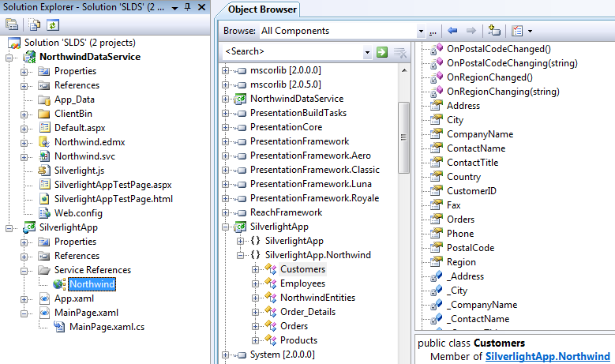The height and width of the screenshot is (364, 615).
Task: Select Northwind.svc in Solution Explorer
Action: click(84, 156)
